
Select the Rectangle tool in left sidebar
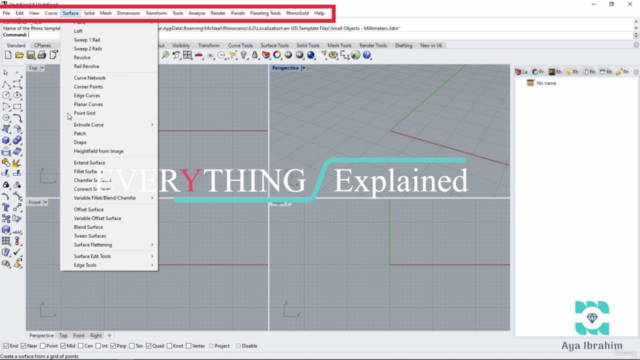pyautogui.click(x=17, y=107)
